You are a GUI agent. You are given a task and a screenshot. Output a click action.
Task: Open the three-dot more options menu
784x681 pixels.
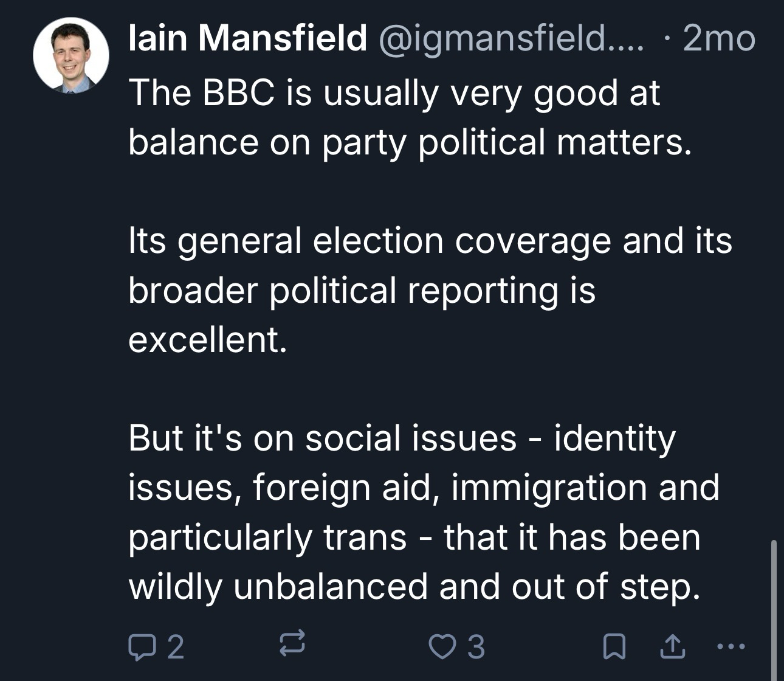click(x=730, y=646)
